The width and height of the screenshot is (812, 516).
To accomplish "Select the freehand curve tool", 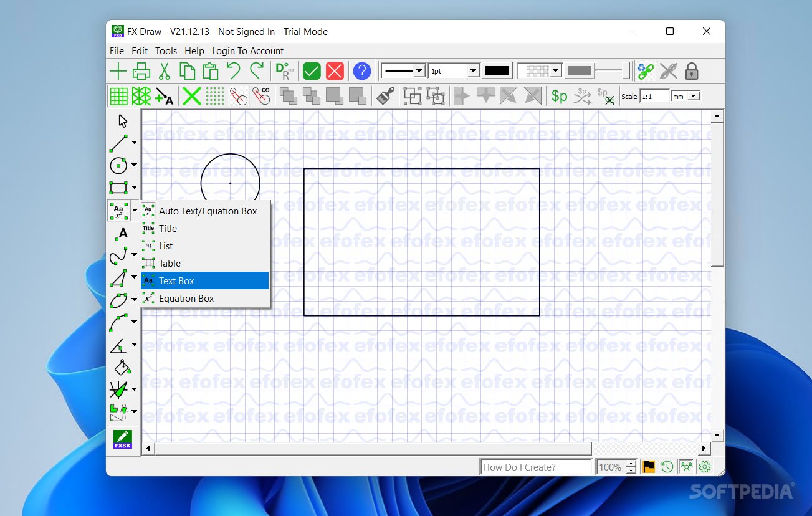I will coord(118,255).
